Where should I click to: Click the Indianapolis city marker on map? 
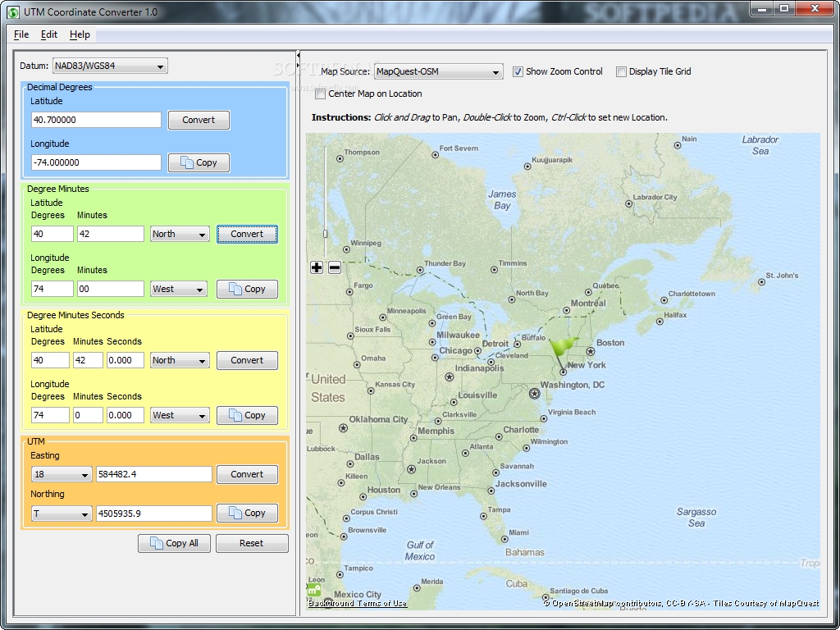click(x=449, y=377)
